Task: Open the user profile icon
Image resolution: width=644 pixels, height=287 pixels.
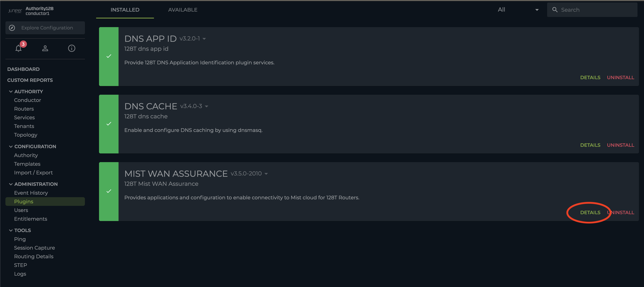Action: coord(45,48)
